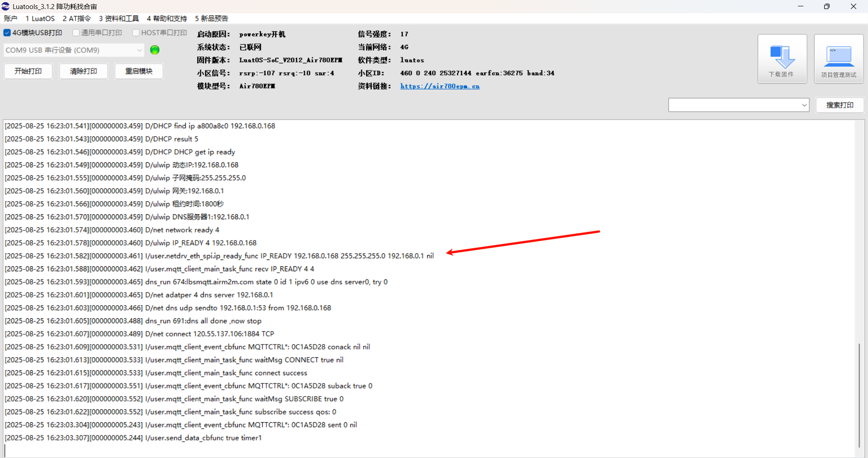Click the log line '网关:192.168.0.1'
This screenshot has width=868, height=458.
(x=114, y=191)
